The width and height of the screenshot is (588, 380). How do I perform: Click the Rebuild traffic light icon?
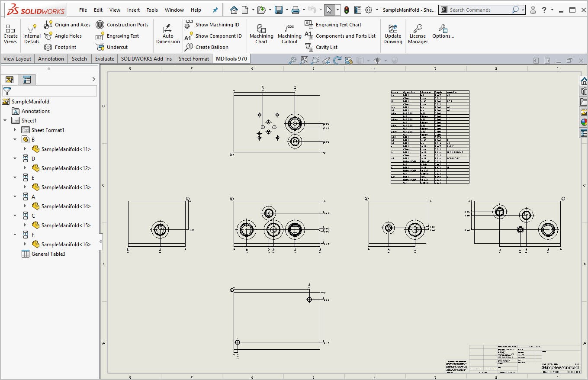347,10
